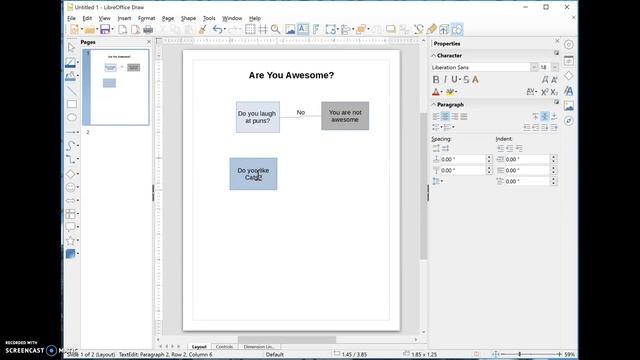This screenshot has height=360, width=640.
Task: Select the arrow Select tool
Action: tap(71, 48)
